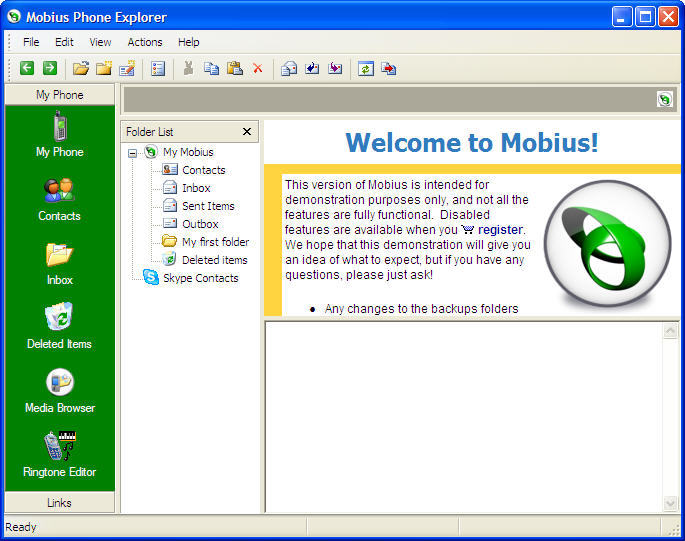Open Inbox shortcut in green sidebar
Viewport: 685px width, 541px height.
[x=60, y=264]
